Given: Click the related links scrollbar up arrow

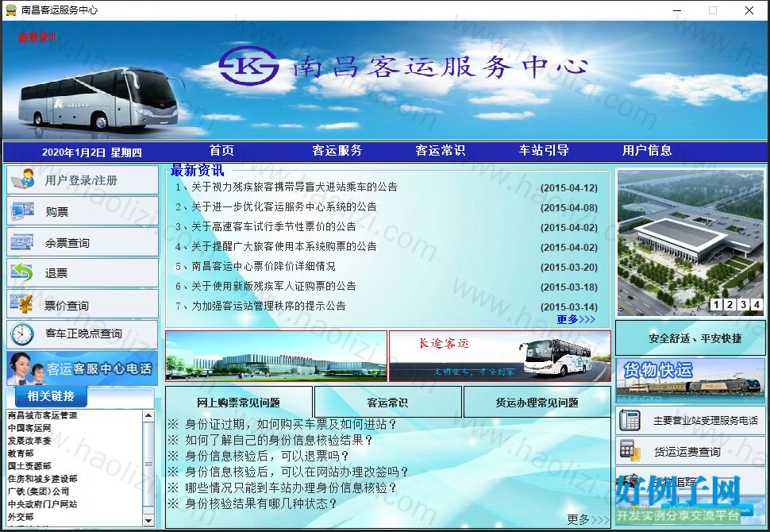Looking at the screenshot, I should (x=148, y=416).
